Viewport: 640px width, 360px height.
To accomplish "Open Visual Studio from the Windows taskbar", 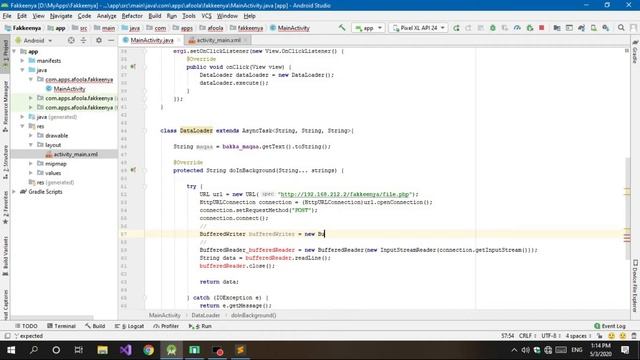I will (x=126, y=350).
